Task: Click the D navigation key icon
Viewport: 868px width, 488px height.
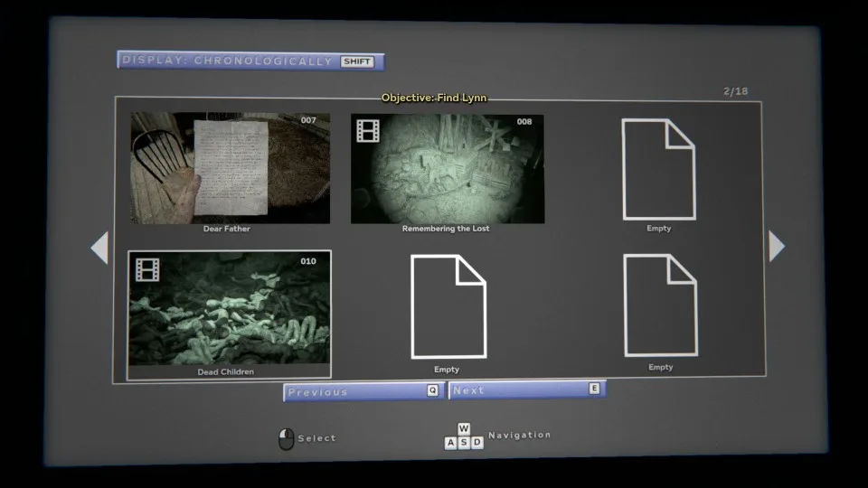Action: (477, 442)
